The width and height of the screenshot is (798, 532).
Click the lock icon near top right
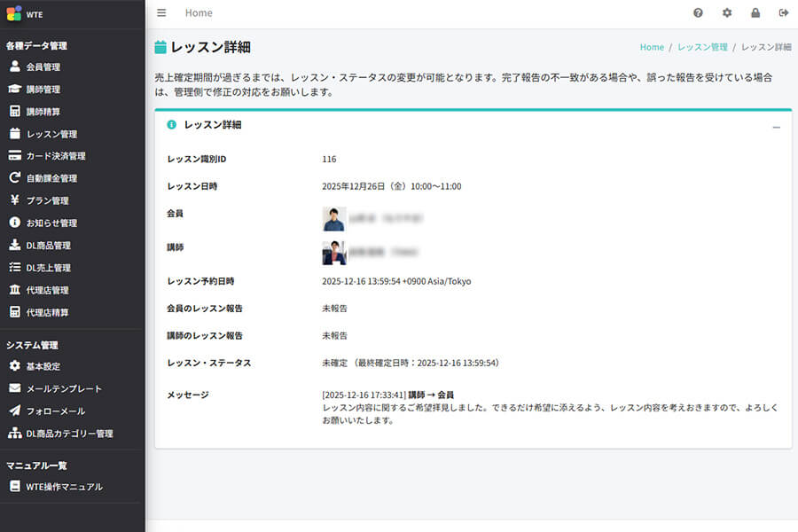pyautogui.click(x=755, y=12)
